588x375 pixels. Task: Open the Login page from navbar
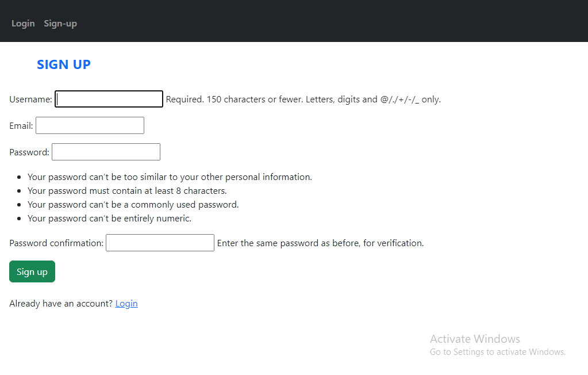pyautogui.click(x=23, y=23)
